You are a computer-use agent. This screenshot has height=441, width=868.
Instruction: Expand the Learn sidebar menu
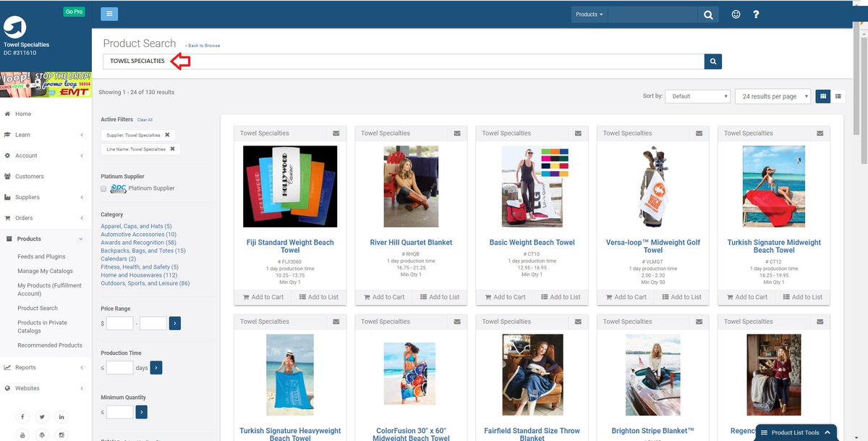[45, 135]
